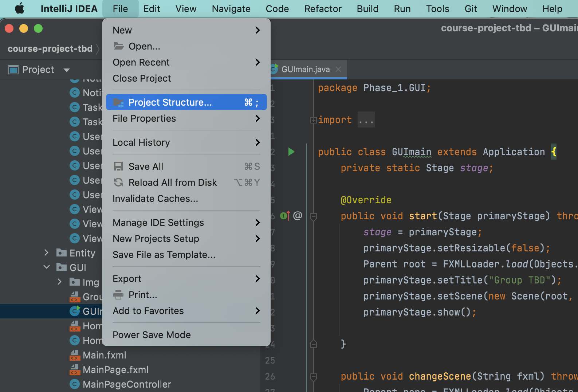Open Add to Favorites submenu
Image resolution: width=578 pixels, height=392 pixels.
click(186, 311)
